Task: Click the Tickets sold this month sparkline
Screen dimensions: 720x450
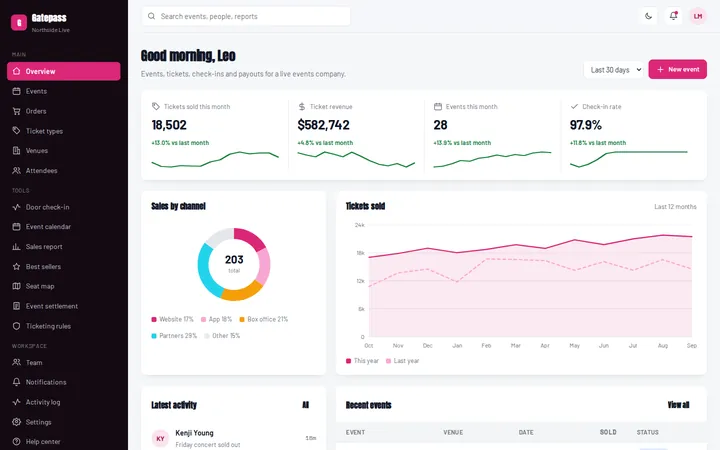Action: (x=215, y=159)
